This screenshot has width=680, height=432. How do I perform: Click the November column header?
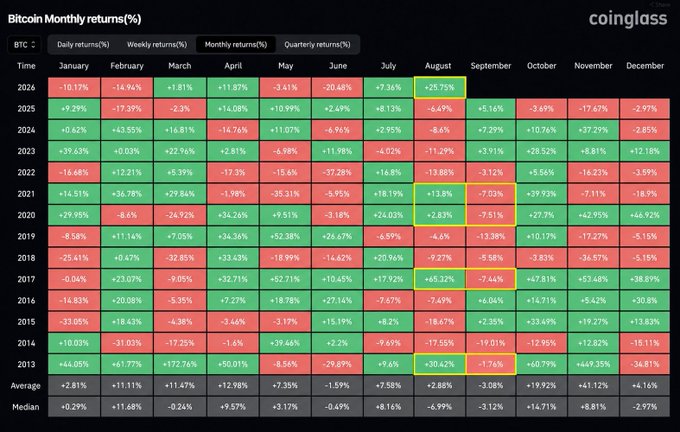tap(593, 66)
